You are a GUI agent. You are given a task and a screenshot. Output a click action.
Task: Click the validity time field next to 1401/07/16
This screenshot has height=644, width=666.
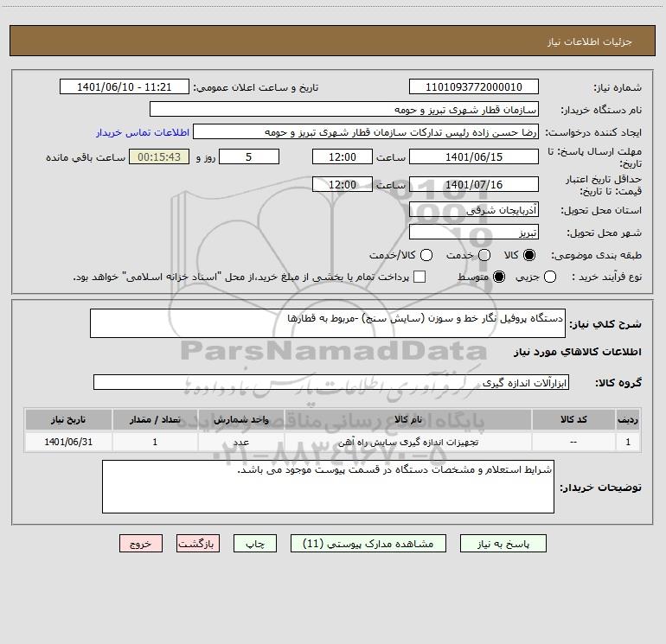click(343, 184)
